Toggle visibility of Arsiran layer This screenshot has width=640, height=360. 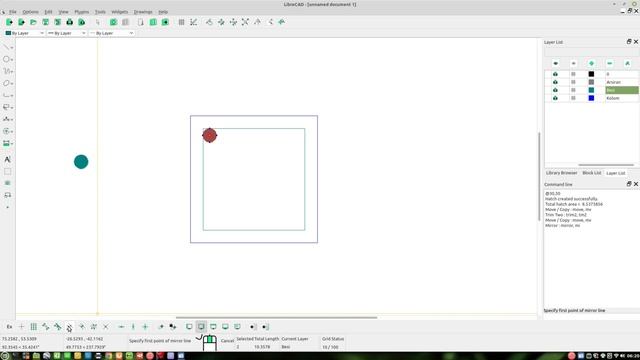click(x=555, y=82)
